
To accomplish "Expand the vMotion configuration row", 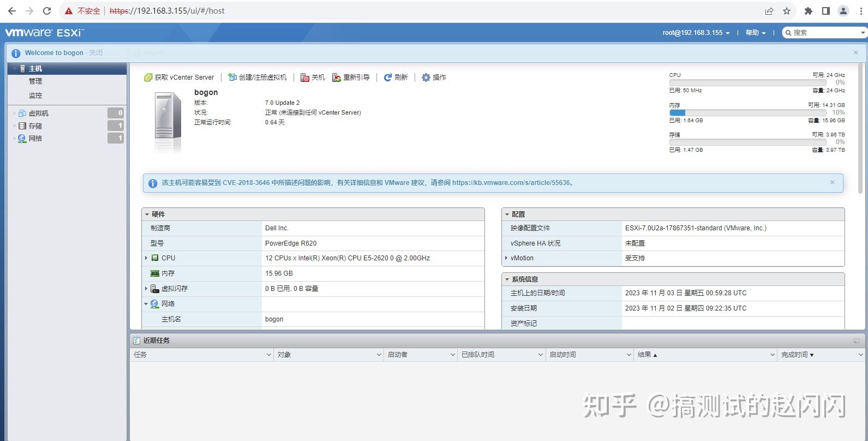I will click(506, 258).
